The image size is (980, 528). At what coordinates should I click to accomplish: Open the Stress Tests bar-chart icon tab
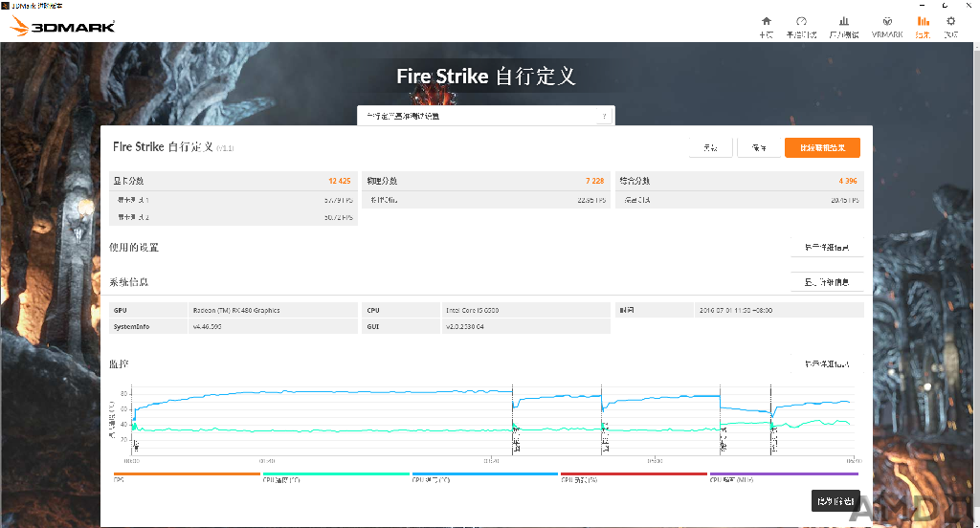(x=844, y=27)
